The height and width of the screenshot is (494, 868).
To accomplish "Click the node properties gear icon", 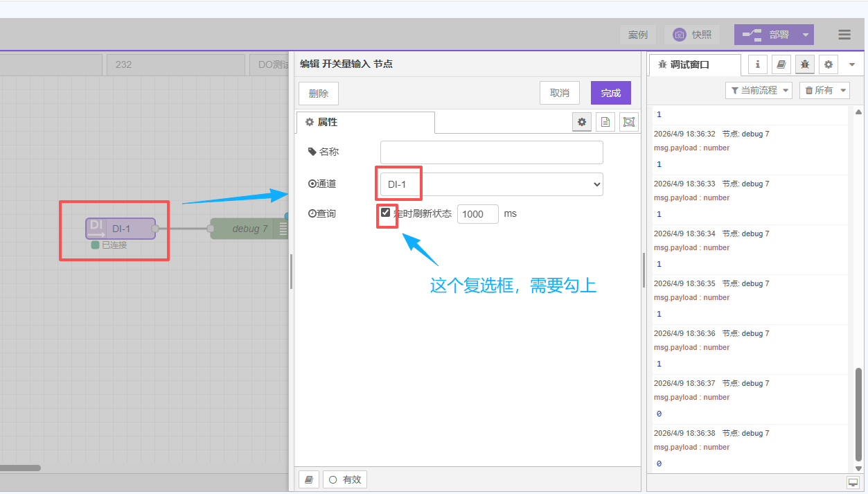I will 582,122.
